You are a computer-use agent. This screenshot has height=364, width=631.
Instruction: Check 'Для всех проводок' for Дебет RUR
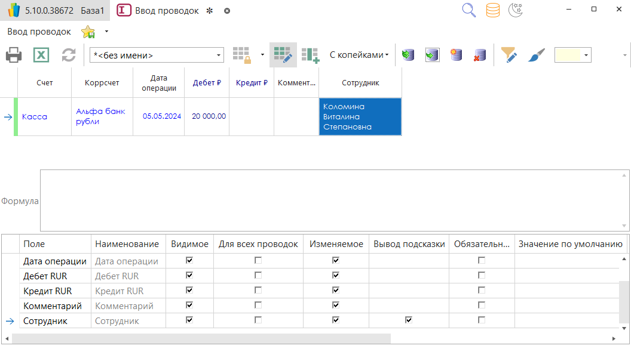point(258,276)
